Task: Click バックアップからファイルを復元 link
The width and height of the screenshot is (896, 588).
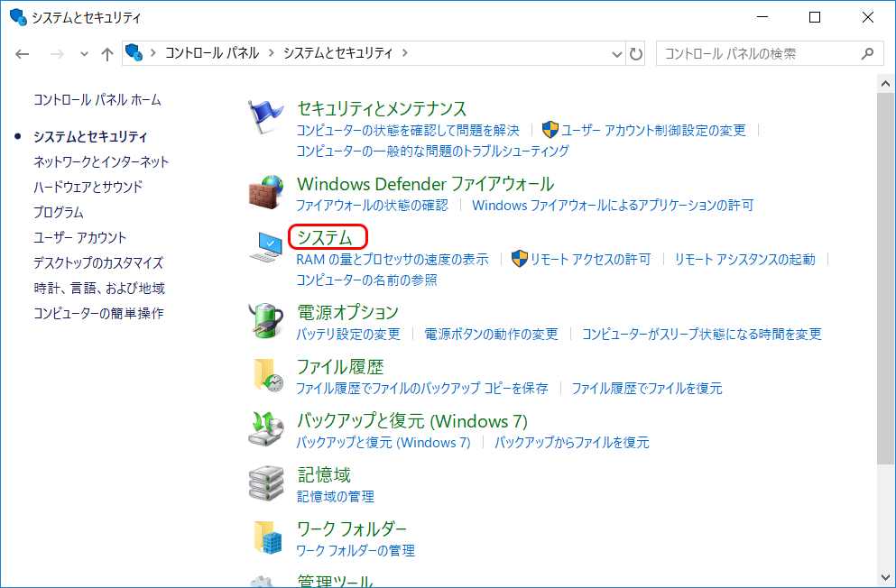Action: pos(571,443)
